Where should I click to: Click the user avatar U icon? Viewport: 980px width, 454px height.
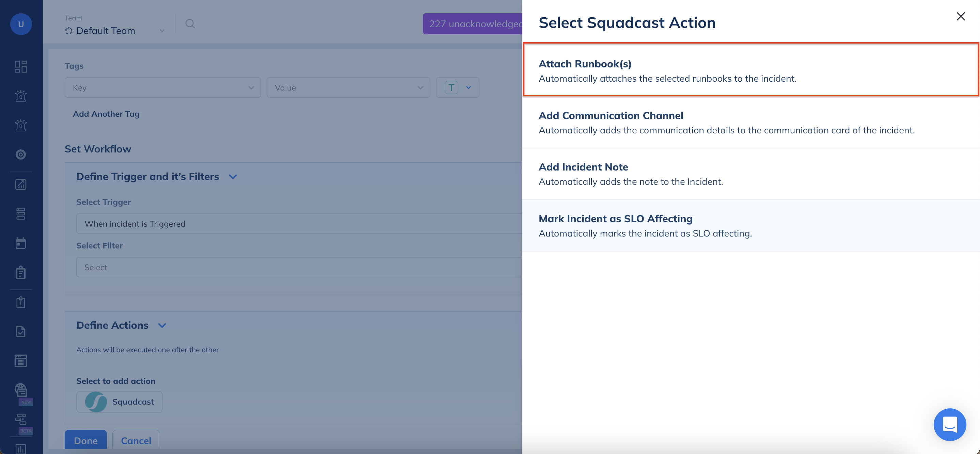(20, 24)
